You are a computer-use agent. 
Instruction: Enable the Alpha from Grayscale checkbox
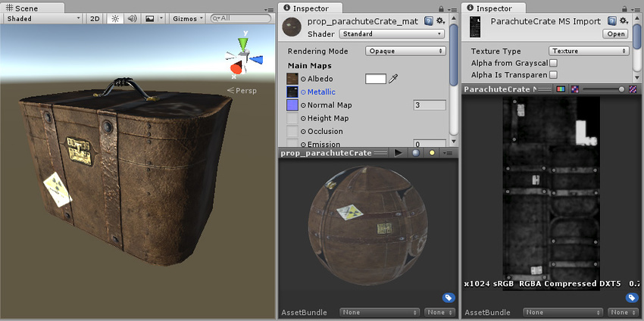(553, 63)
